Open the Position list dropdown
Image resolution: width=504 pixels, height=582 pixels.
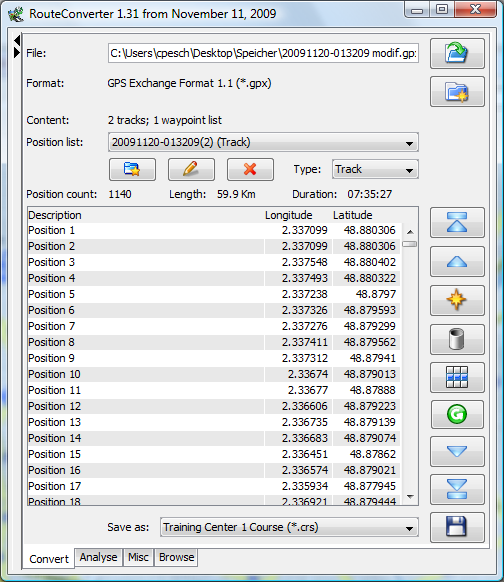pos(263,142)
